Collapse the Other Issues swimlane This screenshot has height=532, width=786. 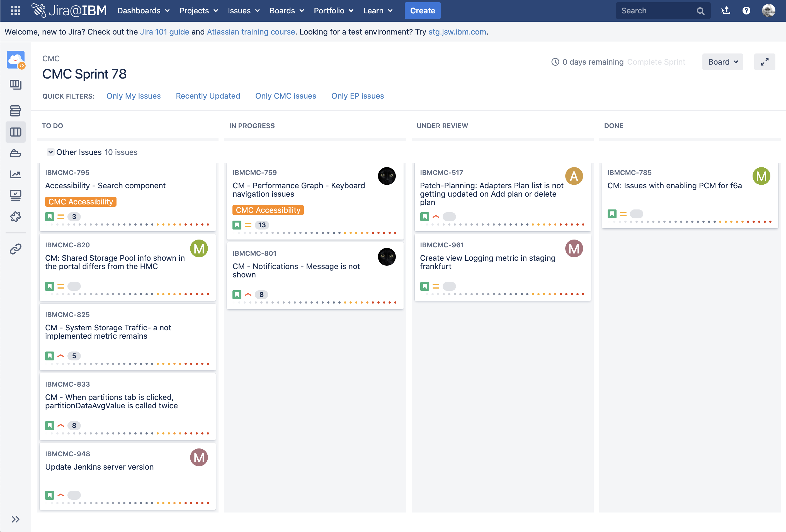tap(51, 152)
